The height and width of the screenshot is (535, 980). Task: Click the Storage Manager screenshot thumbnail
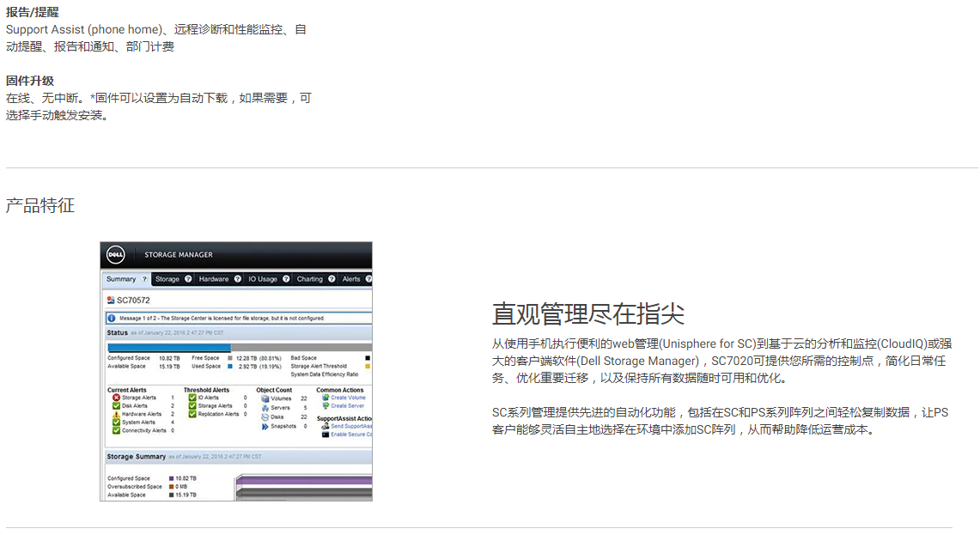pos(236,371)
